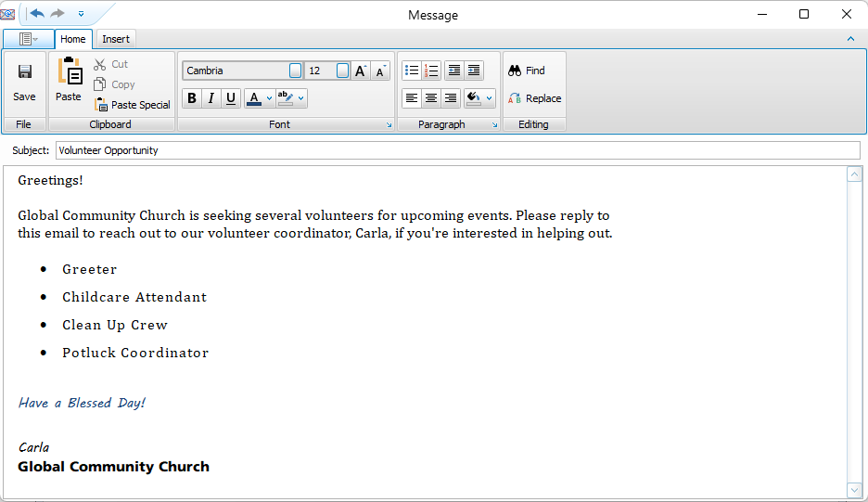The height and width of the screenshot is (502, 868).
Task: Open the font size dropdown
Action: point(342,71)
